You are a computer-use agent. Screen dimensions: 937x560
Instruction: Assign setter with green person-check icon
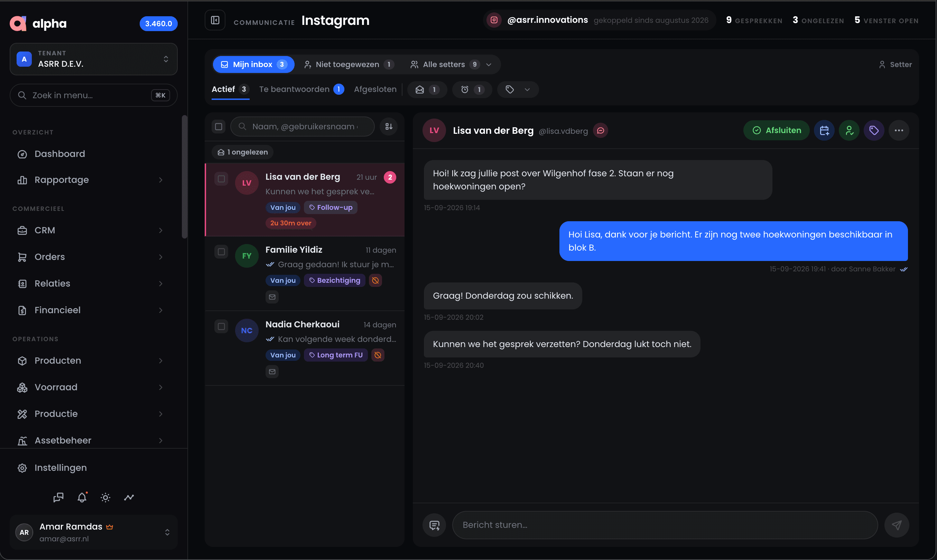pyautogui.click(x=849, y=131)
